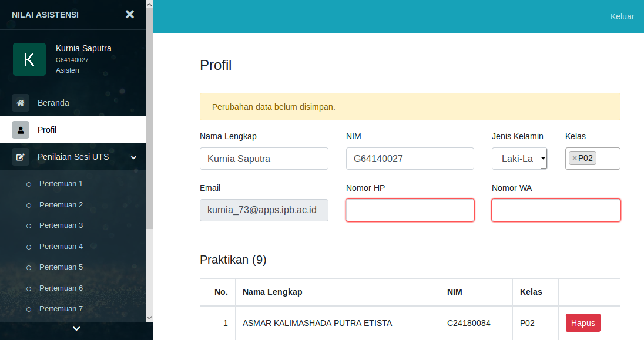Open the Jenis Kelamin dropdown

[x=519, y=159]
